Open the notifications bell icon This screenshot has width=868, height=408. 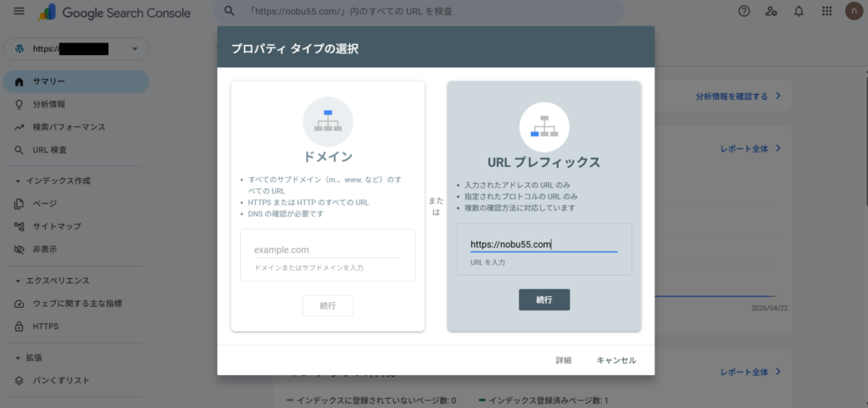[798, 11]
